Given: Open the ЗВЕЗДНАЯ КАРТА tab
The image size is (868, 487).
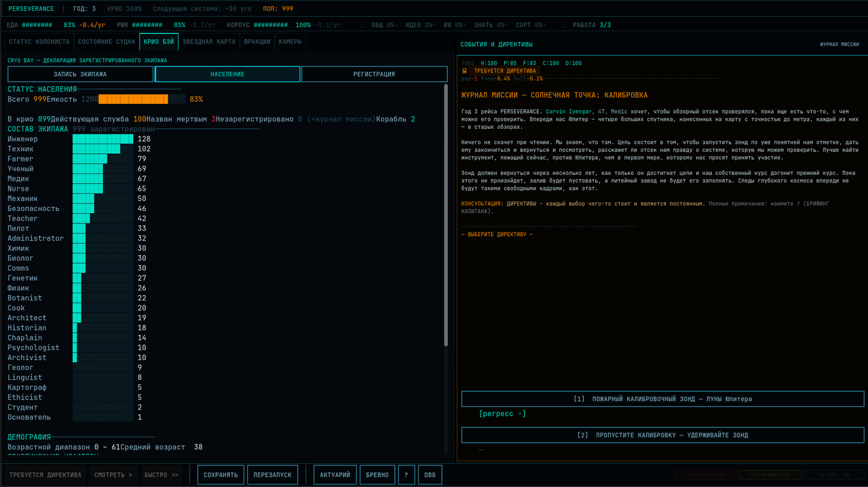Looking at the screenshot, I should coord(209,42).
